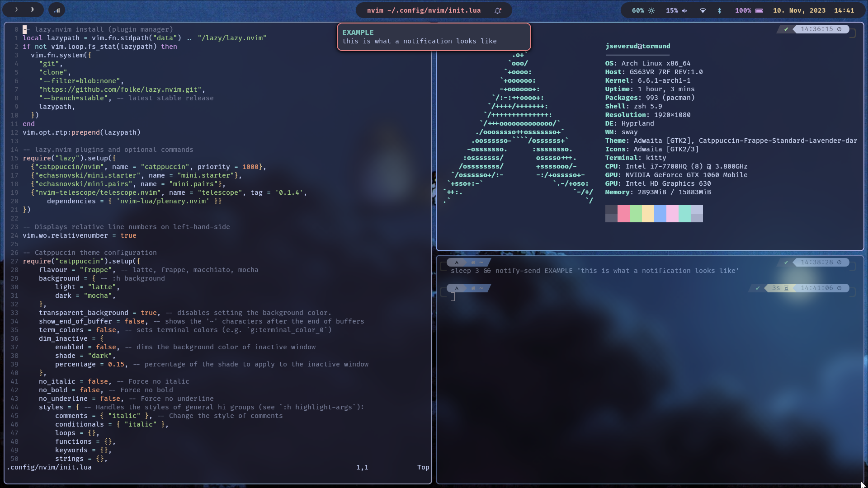Click the clock icon after 14:41:06
The image size is (868, 488).
840,288
